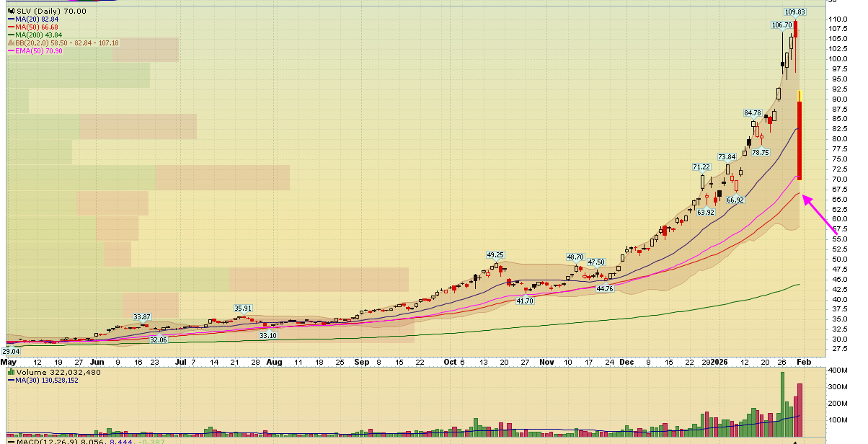Image resolution: width=868 pixels, height=444 pixels.
Task: Click the blue line marker for MA(20)
Action: (x=10, y=19)
